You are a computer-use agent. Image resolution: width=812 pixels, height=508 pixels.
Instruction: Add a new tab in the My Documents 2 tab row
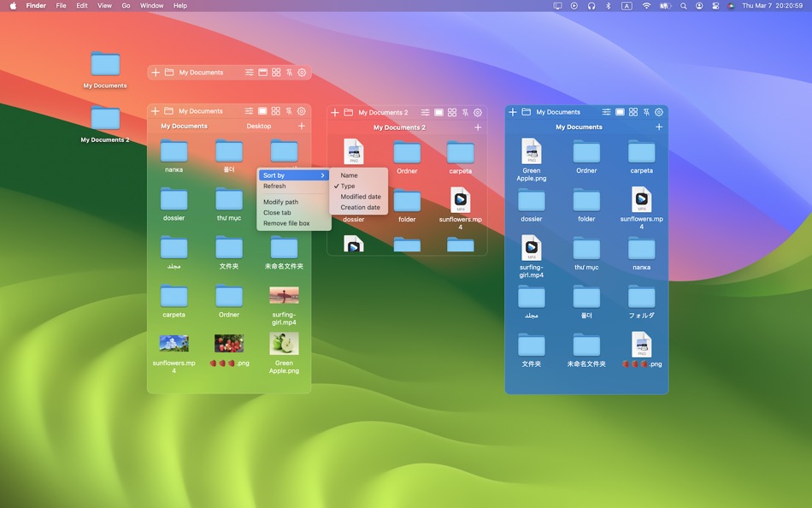point(478,127)
